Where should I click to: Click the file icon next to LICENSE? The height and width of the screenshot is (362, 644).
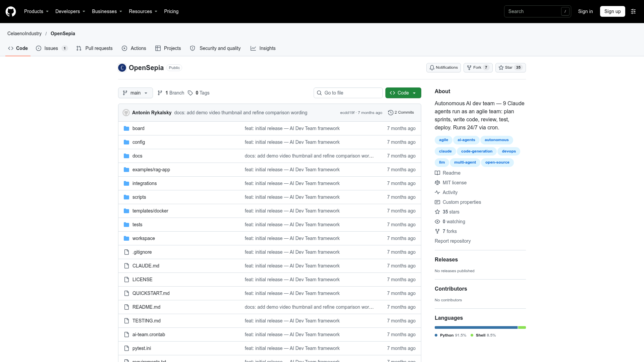pos(126,280)
